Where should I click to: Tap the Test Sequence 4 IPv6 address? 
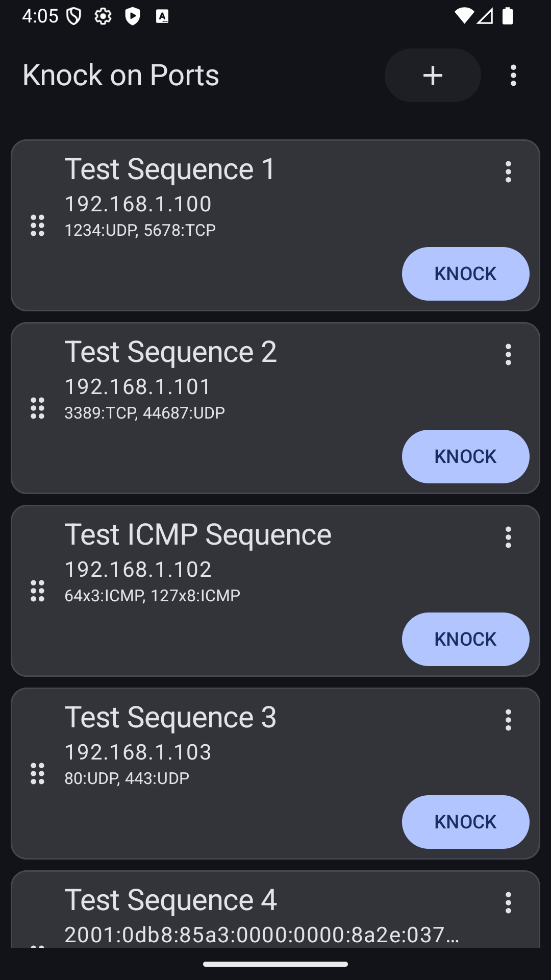click(x=261, y=935)
